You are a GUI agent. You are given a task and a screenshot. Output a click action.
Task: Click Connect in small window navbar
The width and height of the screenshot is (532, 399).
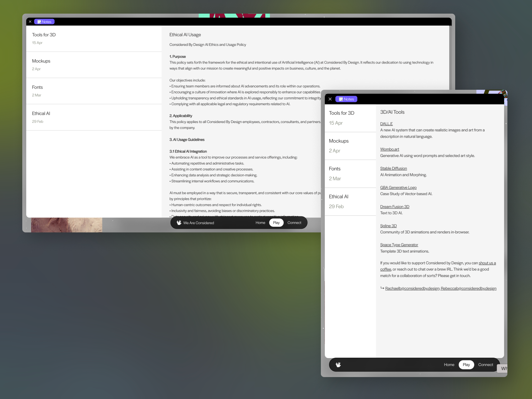485,365
